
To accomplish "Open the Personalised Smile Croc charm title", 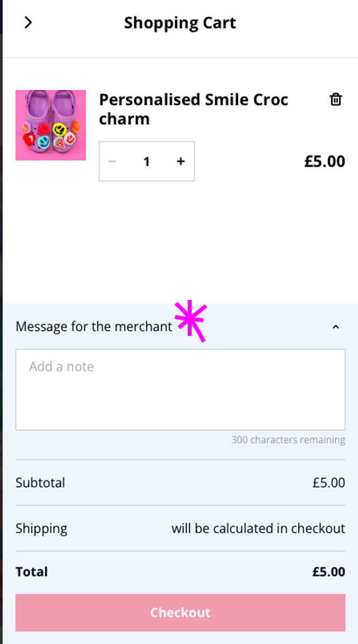I will tap(193, 109).
